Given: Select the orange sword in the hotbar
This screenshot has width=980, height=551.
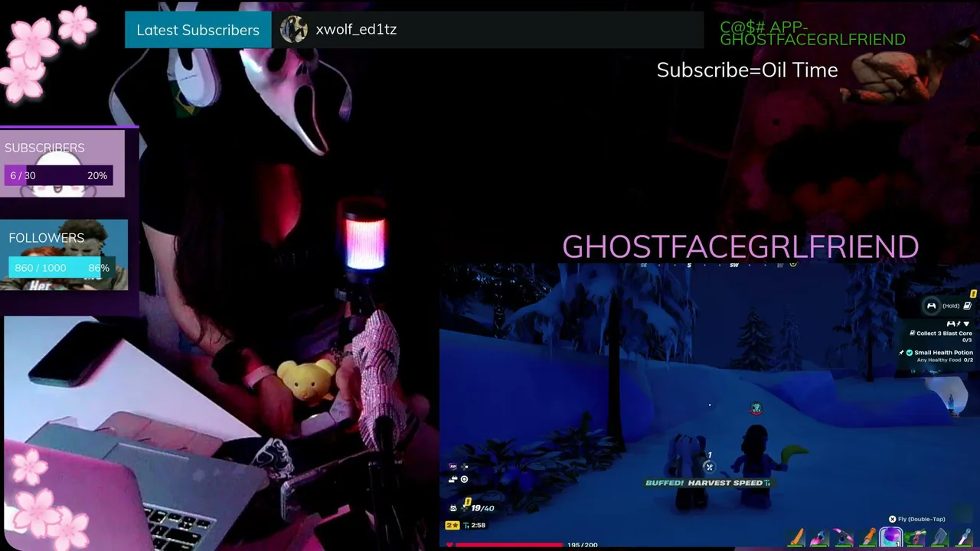Looking at the screenshot, I should pos(797,538).
